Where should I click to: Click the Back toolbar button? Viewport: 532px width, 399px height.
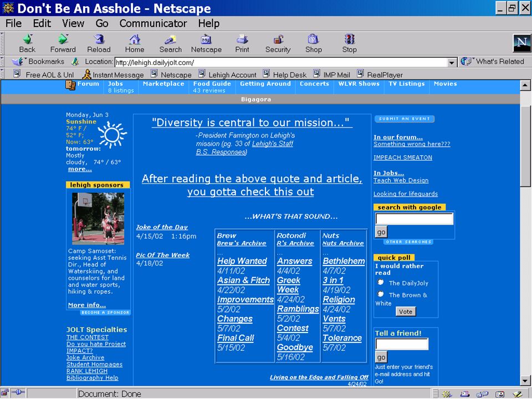tap(28, 43)
